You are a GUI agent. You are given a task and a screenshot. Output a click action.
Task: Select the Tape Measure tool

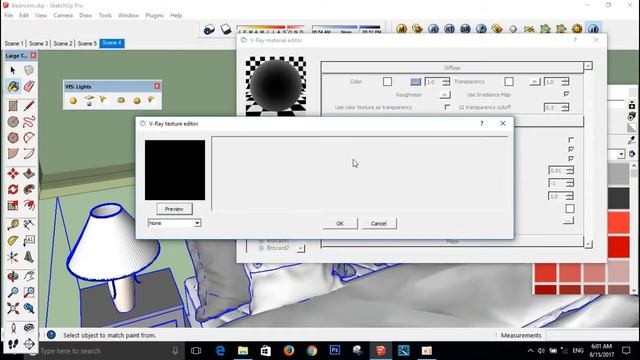13,225
